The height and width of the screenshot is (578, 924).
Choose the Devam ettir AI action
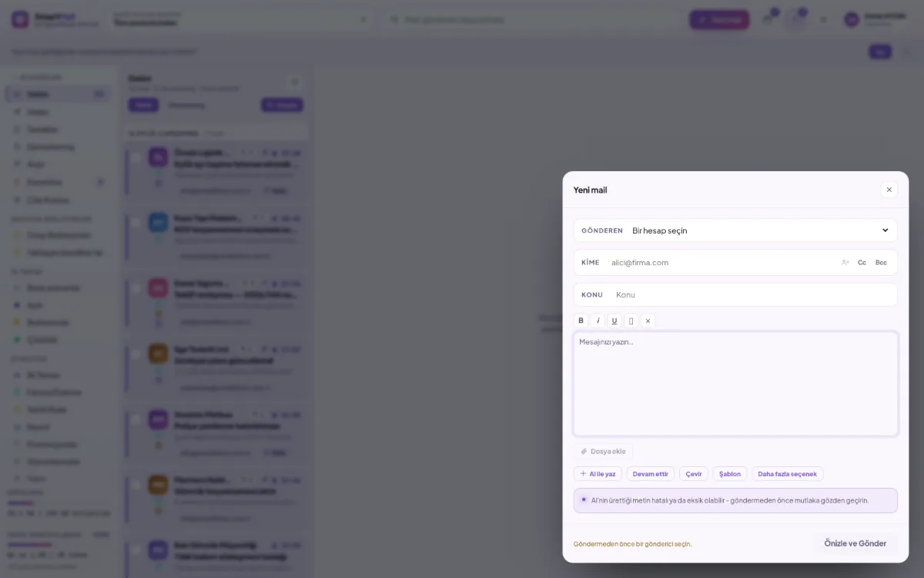(x=651, y=474)
